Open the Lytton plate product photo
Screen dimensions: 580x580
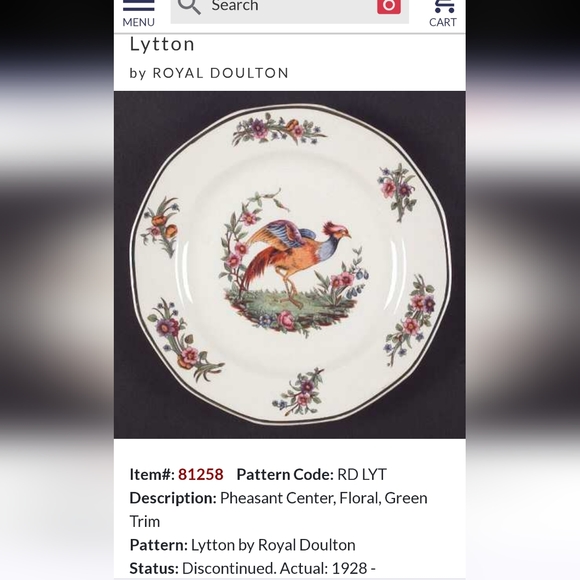[x=290, y=265]
